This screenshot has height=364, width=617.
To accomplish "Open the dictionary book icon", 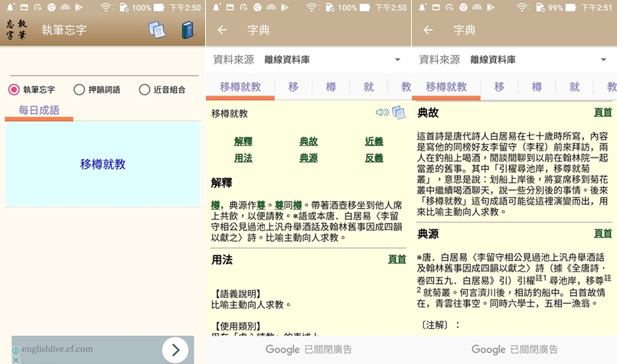I will click(x=187, y=31).
